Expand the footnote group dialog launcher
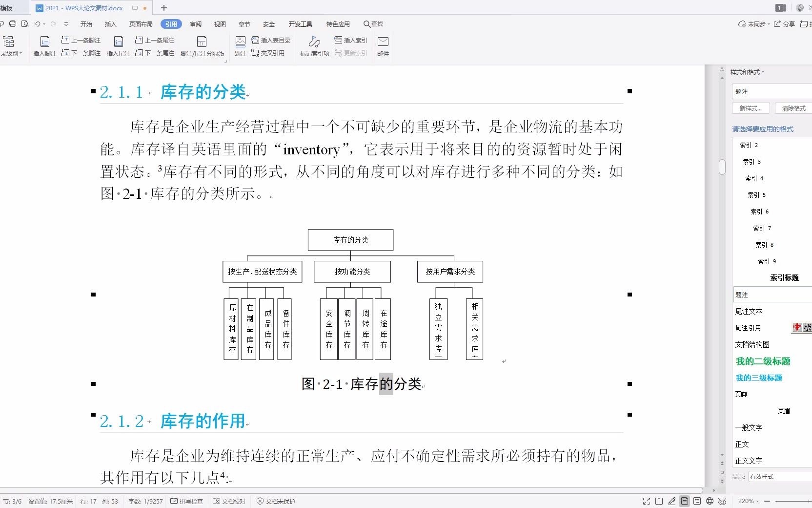 (x=226, y=61)
